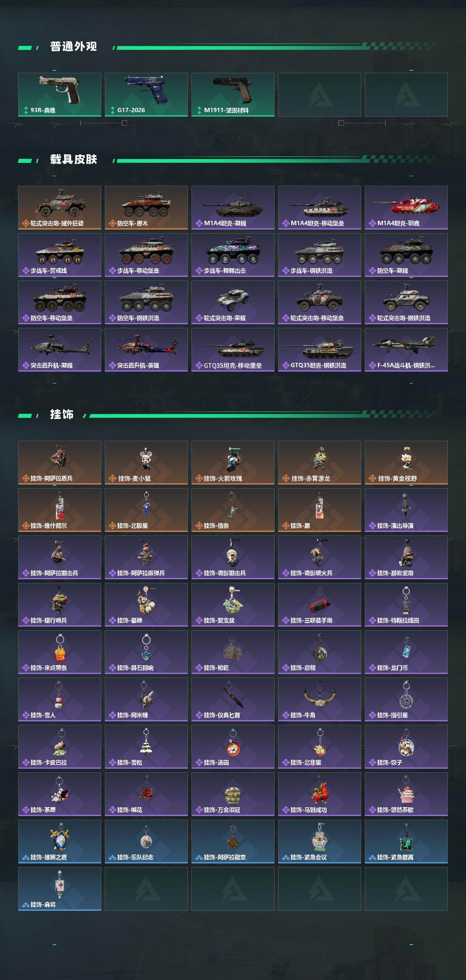This screenshot has height=980, width=466.
Task: Pick the 挂饰-雄狮之盾 shield charm
Action: tap(60, 842)
